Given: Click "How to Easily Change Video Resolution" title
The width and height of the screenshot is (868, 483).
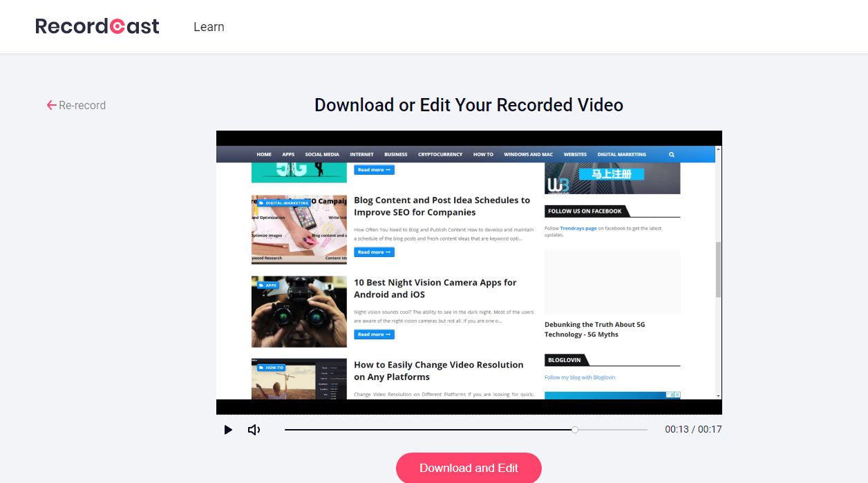Looking at the screenshot, I should click(x=439, y=370).
